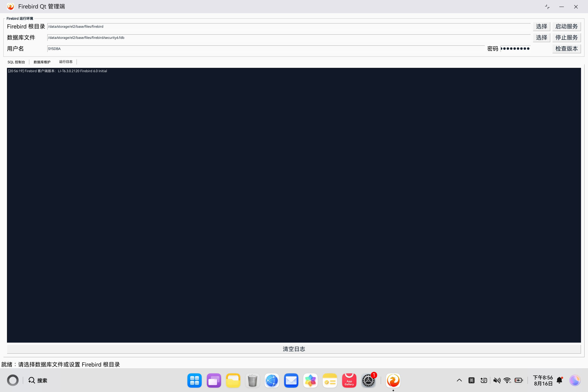Open the 搜索 search in taskbar
588x392 pixels.
point(38,381)
